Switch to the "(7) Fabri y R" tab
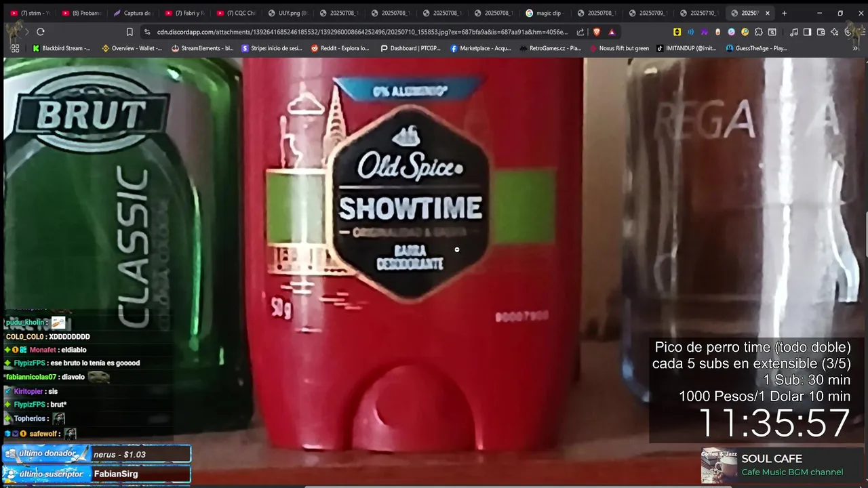The height and width of the screenshot is (488, 868). [x=184, y=13]
